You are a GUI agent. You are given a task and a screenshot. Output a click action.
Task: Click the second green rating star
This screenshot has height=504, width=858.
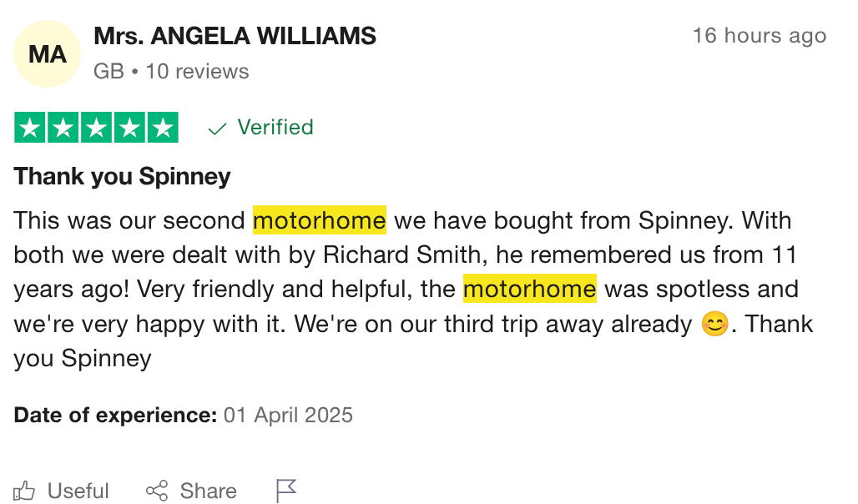(x=64, y=128)
